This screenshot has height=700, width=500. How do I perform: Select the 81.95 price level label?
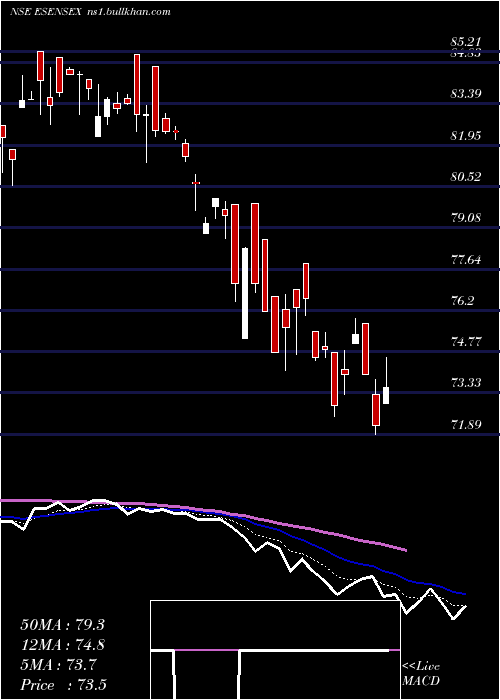(x=466, y=135)
